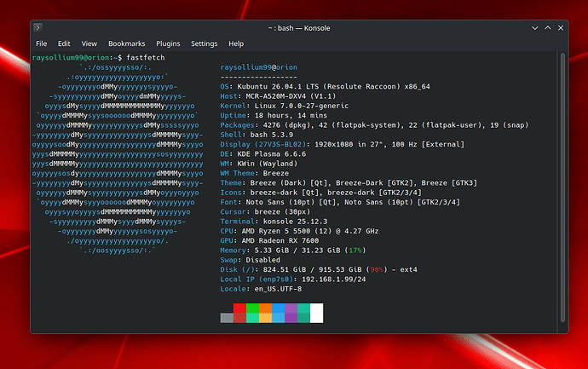This screenshot has height=369, width=588.
Task: Click the Memory value '5.33 GiB / 31.23 GiB'
Action: [x=297, y=251]
